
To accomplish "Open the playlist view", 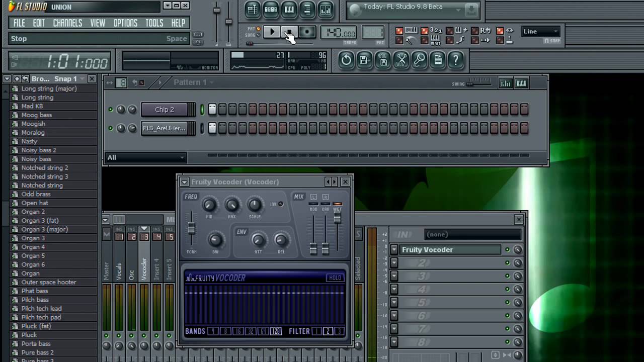I will pos(252,9).
